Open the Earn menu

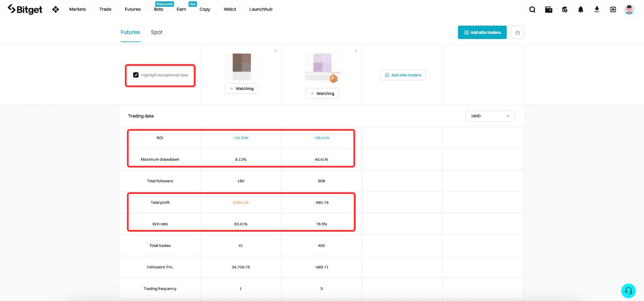click(x=181, y=9)
